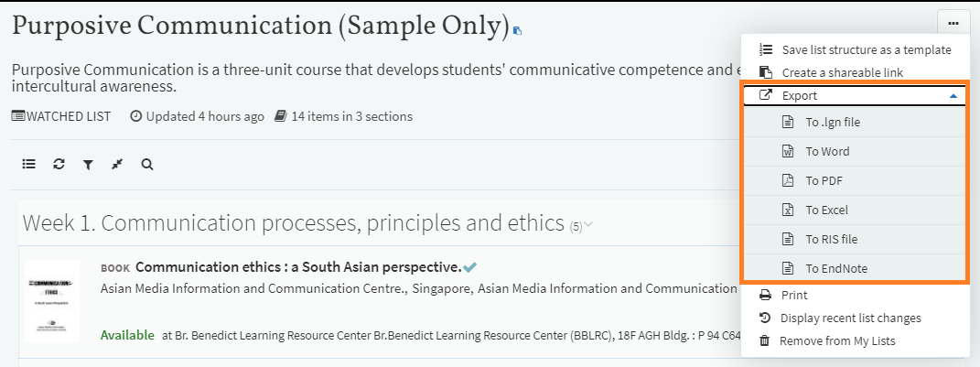Screen dimensions: 980x367
Task: Open the table of contents list icon
Action: coord(29,165)
